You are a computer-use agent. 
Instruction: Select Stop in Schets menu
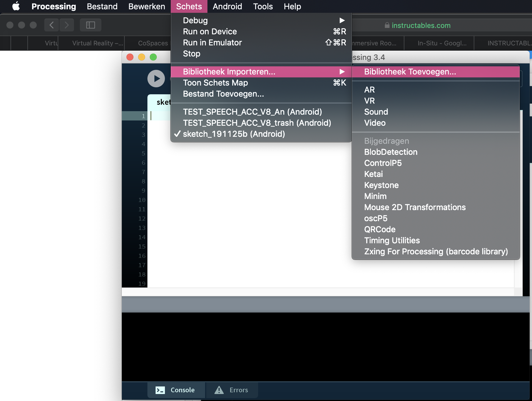[261, 54]
